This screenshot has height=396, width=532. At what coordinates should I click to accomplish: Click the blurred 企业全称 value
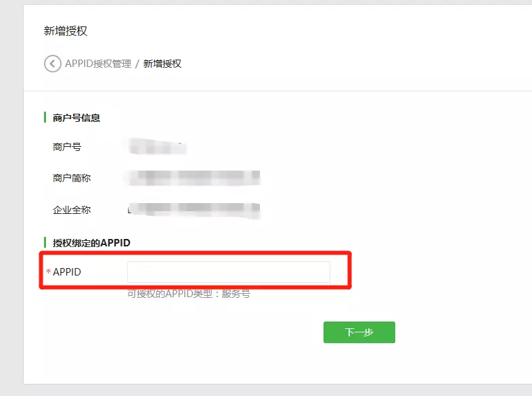[194, 210]
